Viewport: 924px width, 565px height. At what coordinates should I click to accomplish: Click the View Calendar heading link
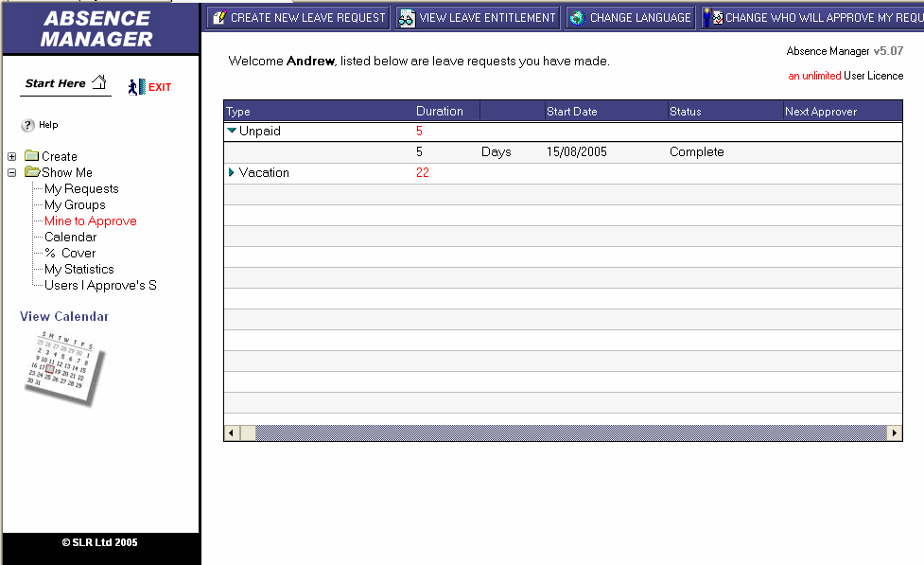[64, 316]
